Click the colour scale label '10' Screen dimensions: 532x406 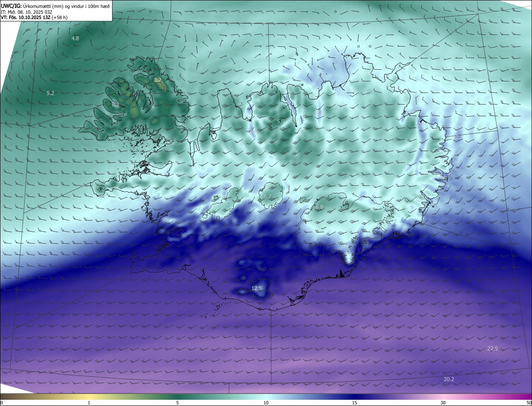266,403
